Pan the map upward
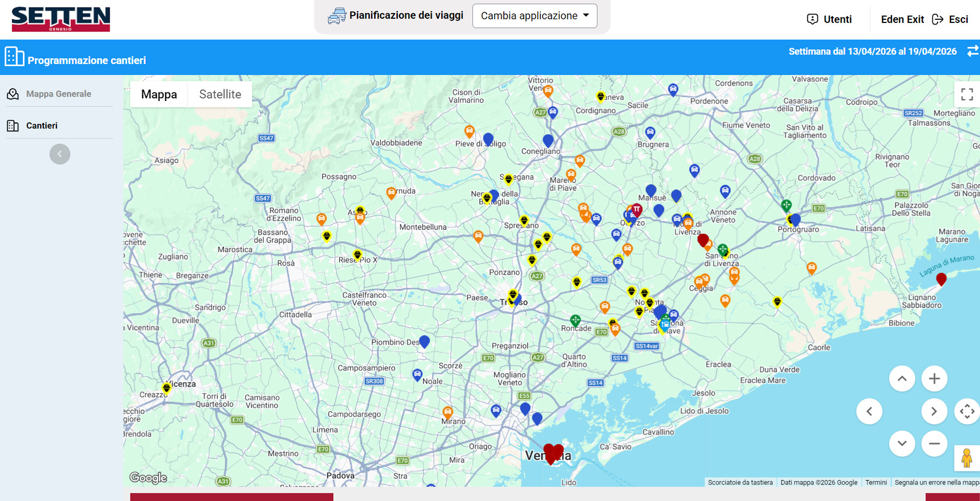Viewport: 980px width, 501px height. [902, 379]
